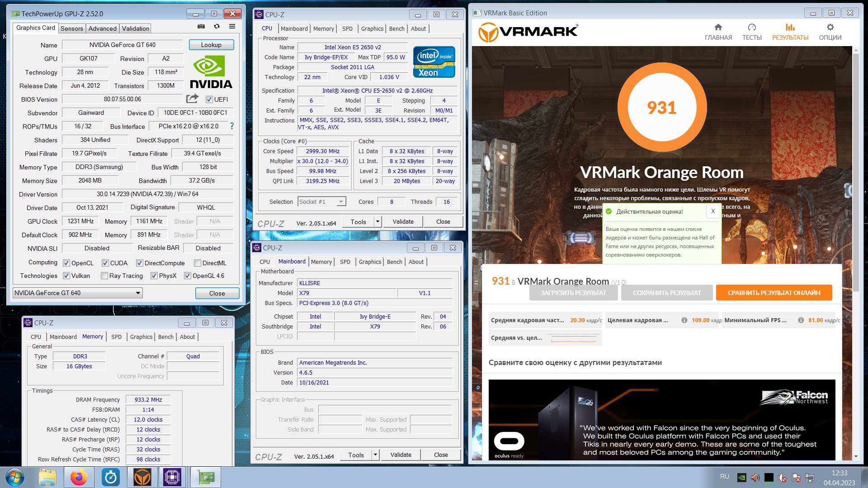
Task: Click ЗАГРУЗИТЬ РЕЗУЛЬТАТ button
Action: (x=573, y=293)
